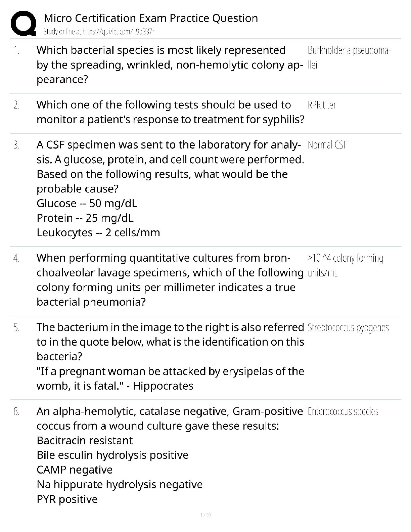Click the page number at the bottom
Image resolution: width=411 pixels, height=532 pixels.
tap(205, 515)
